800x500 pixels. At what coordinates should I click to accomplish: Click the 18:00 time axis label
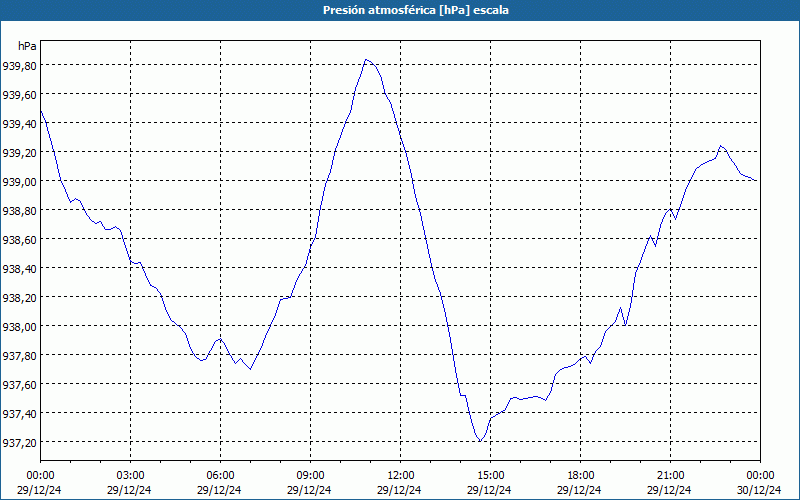581,476
